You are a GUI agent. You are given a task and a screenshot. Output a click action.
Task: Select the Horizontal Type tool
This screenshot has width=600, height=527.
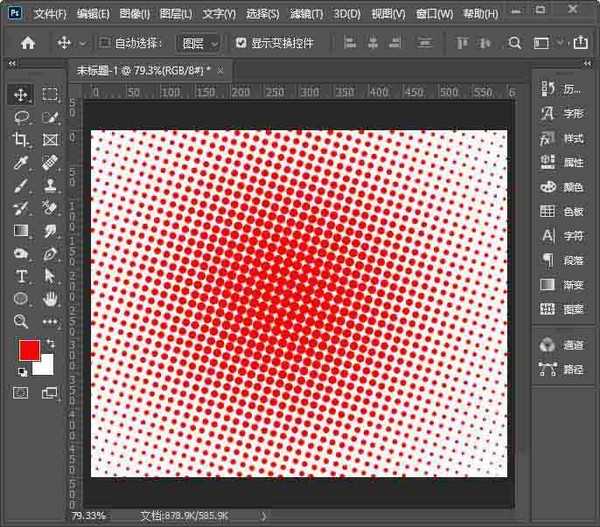pos(21,276)
